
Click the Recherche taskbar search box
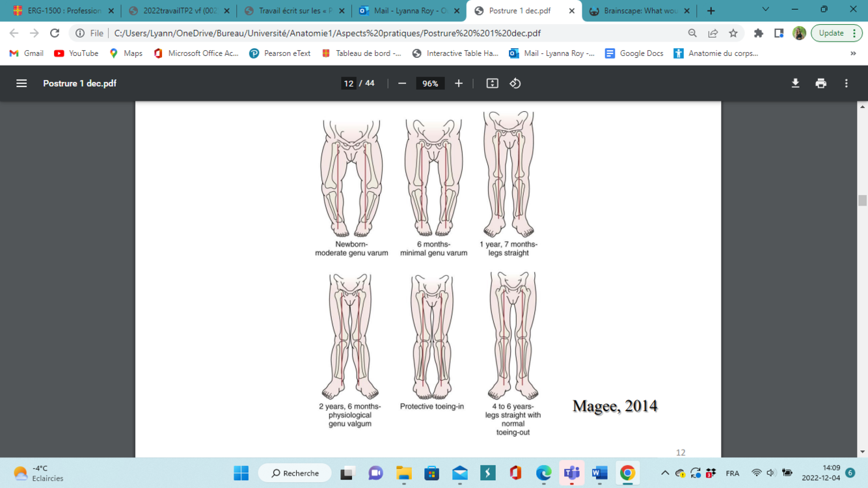[295, 473]
